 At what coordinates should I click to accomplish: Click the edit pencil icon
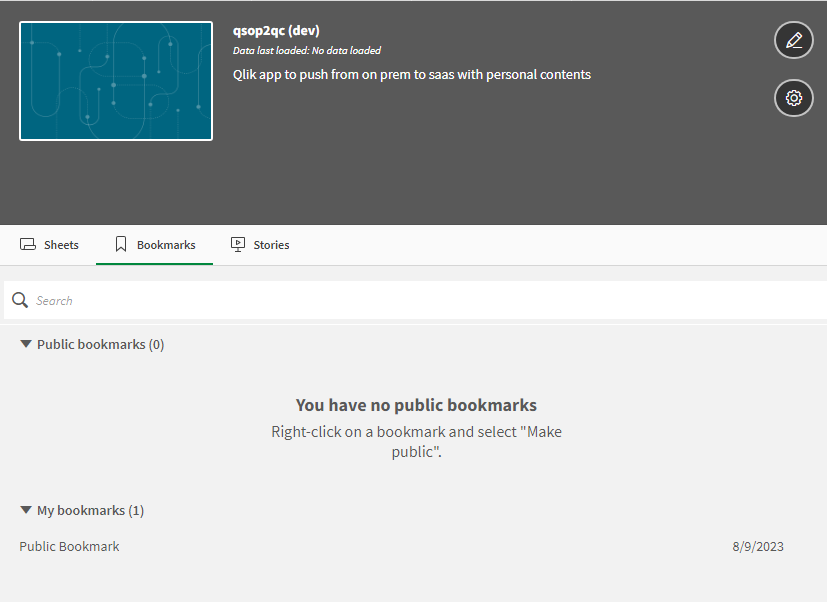coord(794,40)
